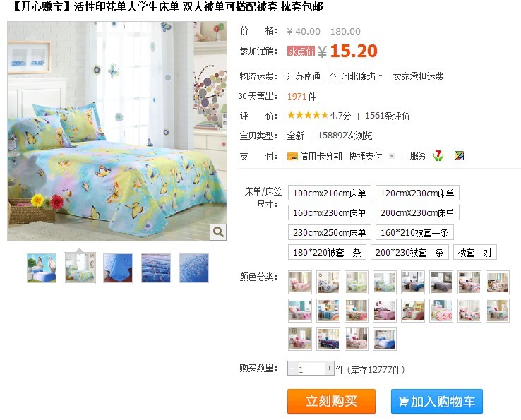Choose the 枕套一对 option
Viewport: 521px width, 420px height.
(475, 253)
